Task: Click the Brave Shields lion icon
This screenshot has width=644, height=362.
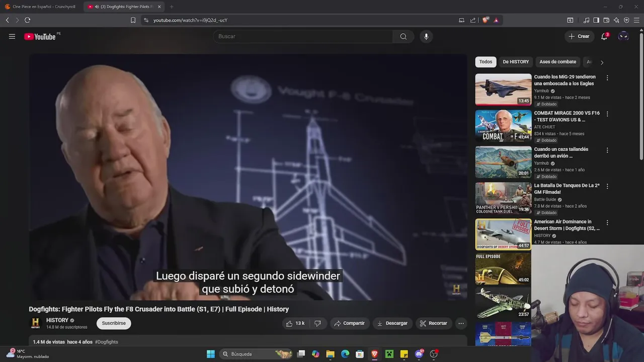Action: click(x=486, y=20)
